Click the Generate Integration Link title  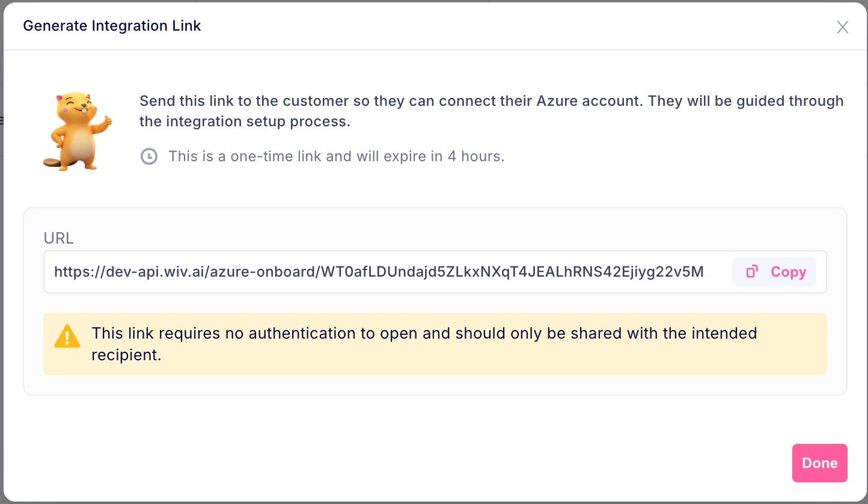112,26
